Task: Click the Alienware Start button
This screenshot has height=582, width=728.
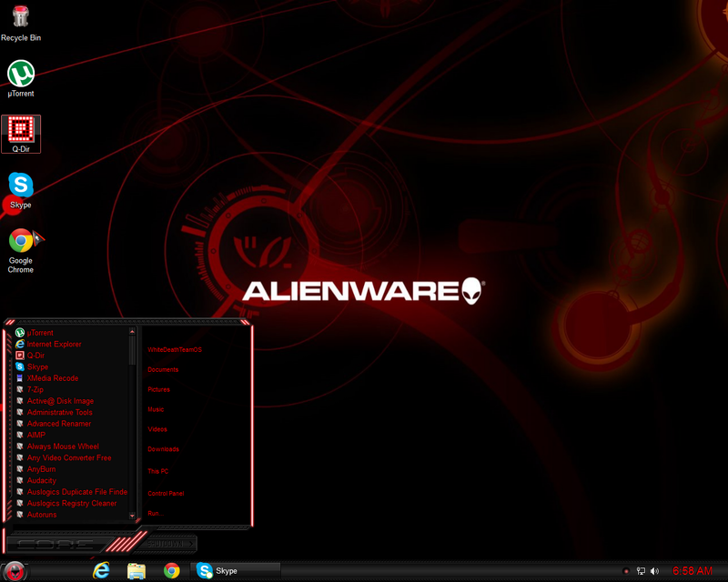Action: point(15,571)
